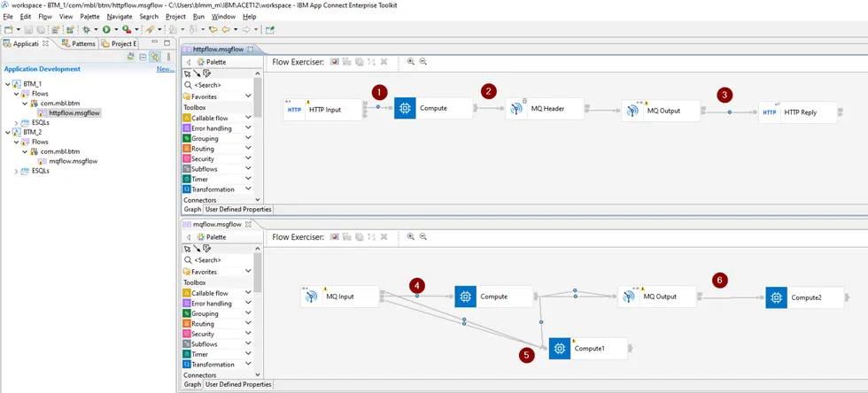Select the MQ Header node
The height and width of the screenshot is (393, 868).
(x=544, y=109)
